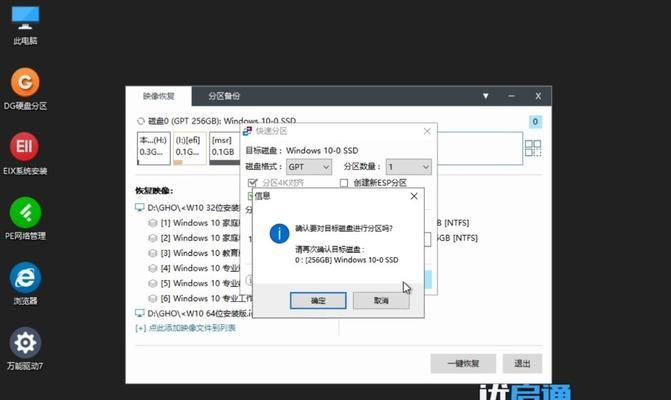This screenshot has height=400, width=671.
Task: Select the [2] Windows 10 image entry
Action: (194, 238)
